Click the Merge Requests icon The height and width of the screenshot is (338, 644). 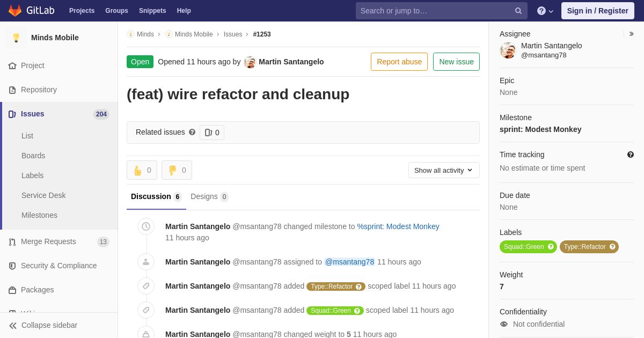pyautogui.click(x=12, y=241)
